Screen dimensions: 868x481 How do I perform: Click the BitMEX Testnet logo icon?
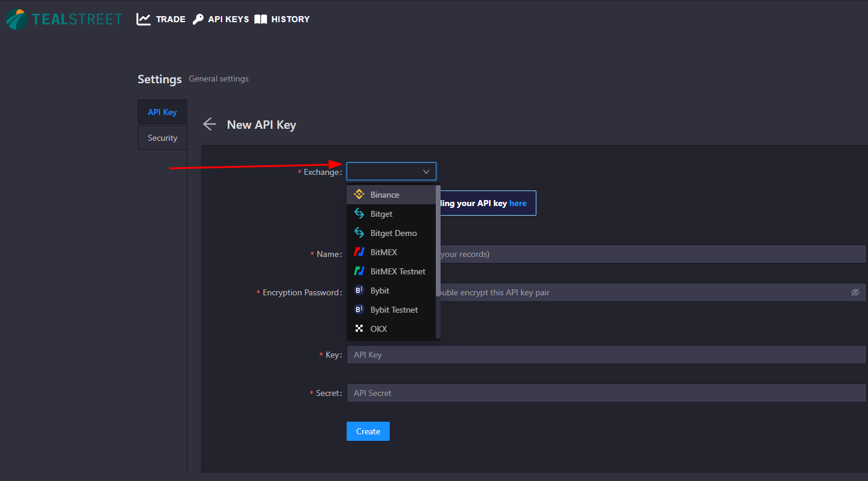point(359,271)
